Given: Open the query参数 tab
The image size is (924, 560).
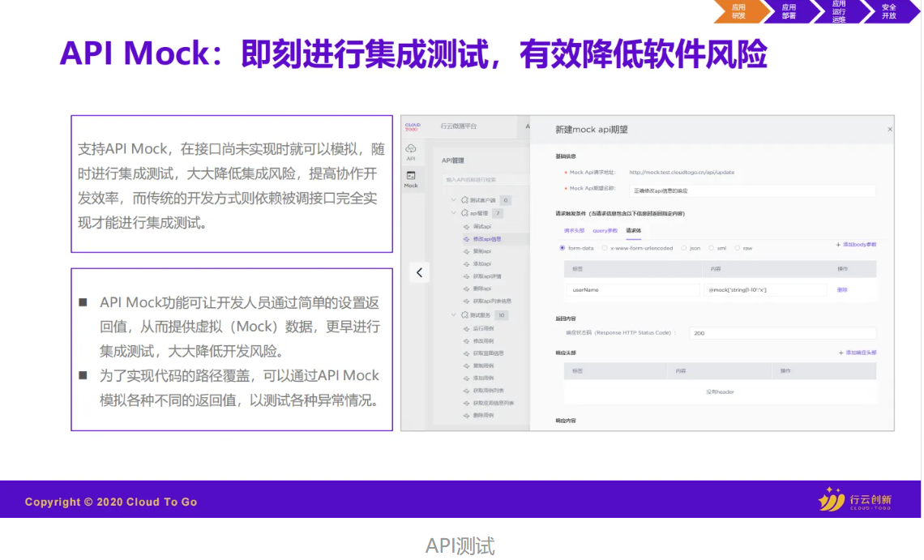Looking at the screenshot, I should [x=605, y=231].
